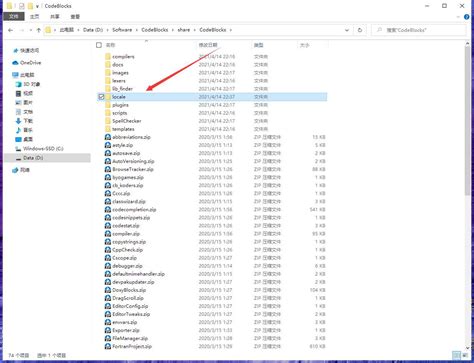474x363 pixels.
Task: Click the help question mark icon
Action: click(x=467, y=17)
